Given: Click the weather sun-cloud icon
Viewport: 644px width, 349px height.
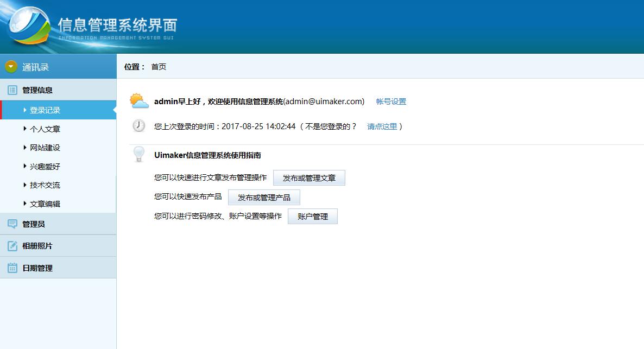Looking at the screenshot, I should [x=138, y=101].
